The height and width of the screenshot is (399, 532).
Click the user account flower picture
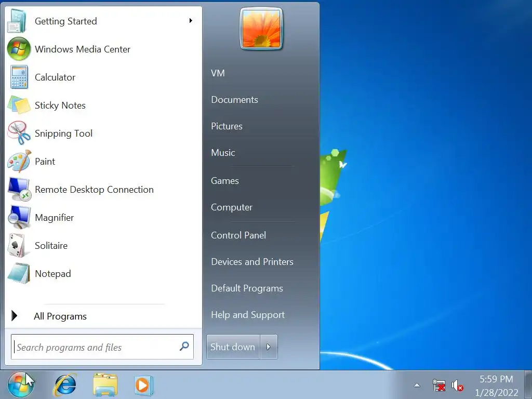261,29
